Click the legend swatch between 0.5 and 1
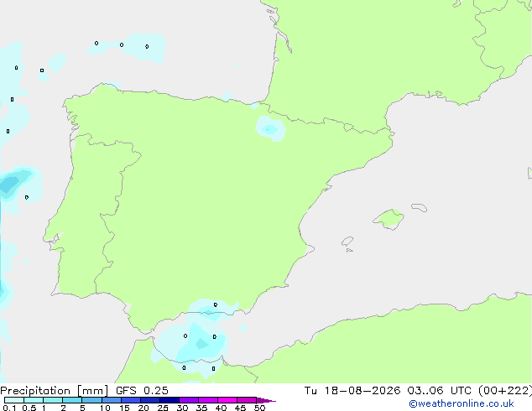 (x=34, y=400)
